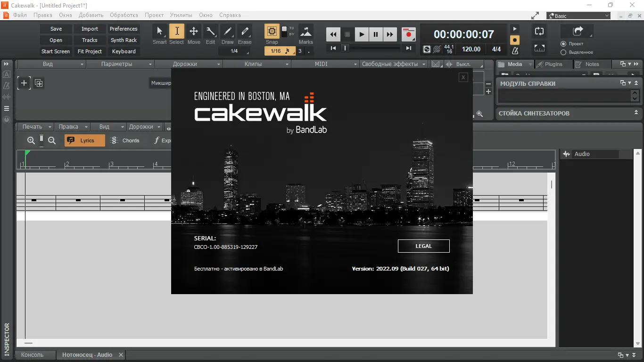Toggle the Chords display button
The image size is (644, 362).
125,140
